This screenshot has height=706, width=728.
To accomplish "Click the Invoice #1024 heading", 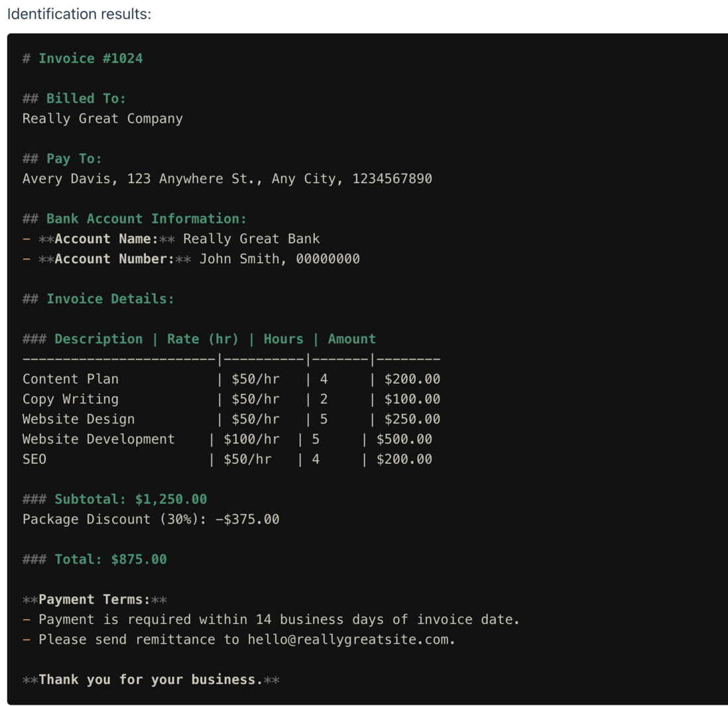I will (x=83, y=58).
